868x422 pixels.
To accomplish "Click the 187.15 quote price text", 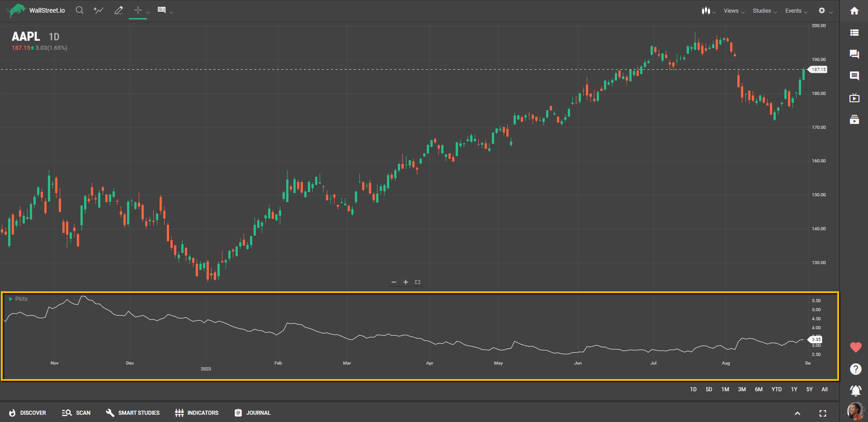I will (21, 48).
